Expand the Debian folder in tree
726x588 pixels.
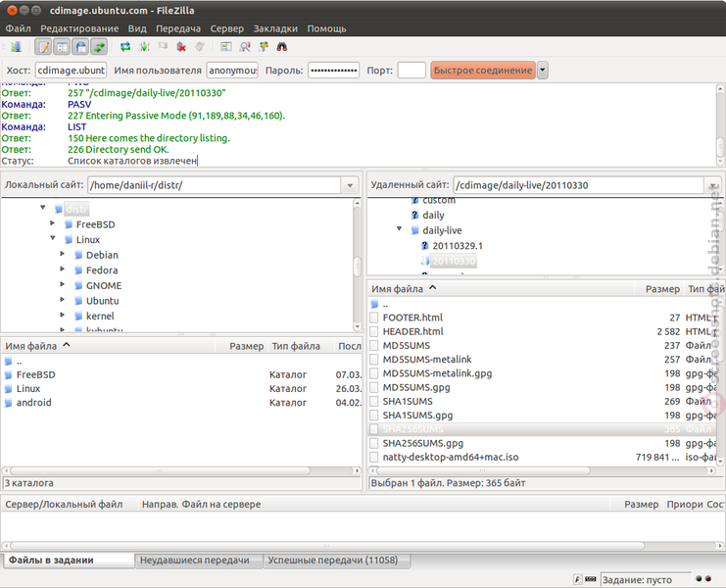(62, 254)
